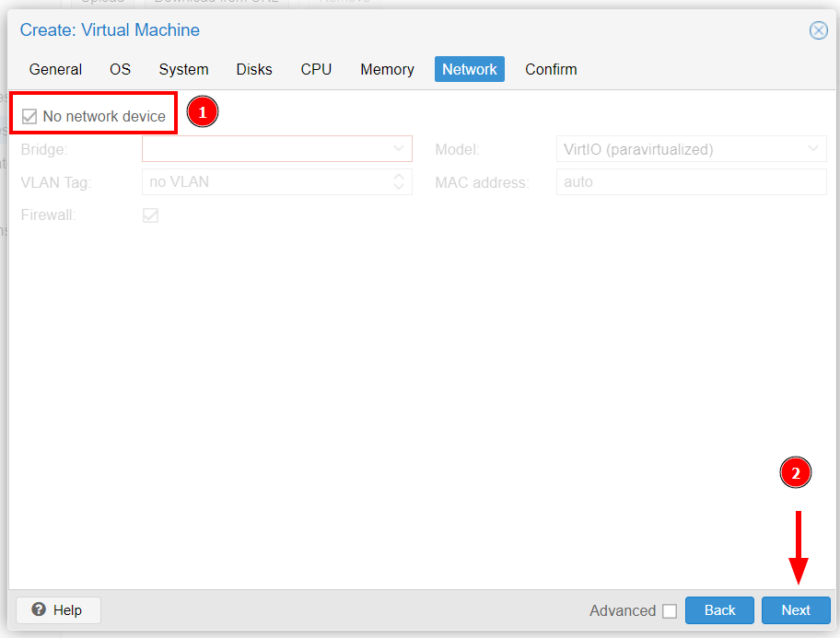Go to the System tab

183,69
